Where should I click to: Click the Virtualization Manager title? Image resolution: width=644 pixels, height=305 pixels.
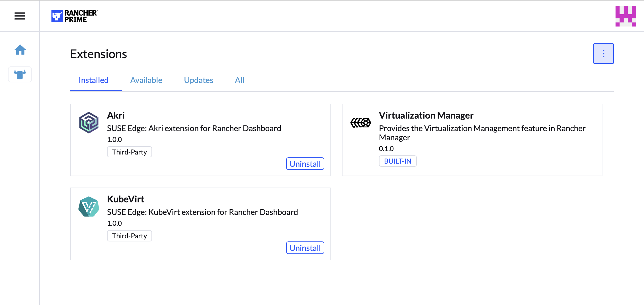coord(426,115)
